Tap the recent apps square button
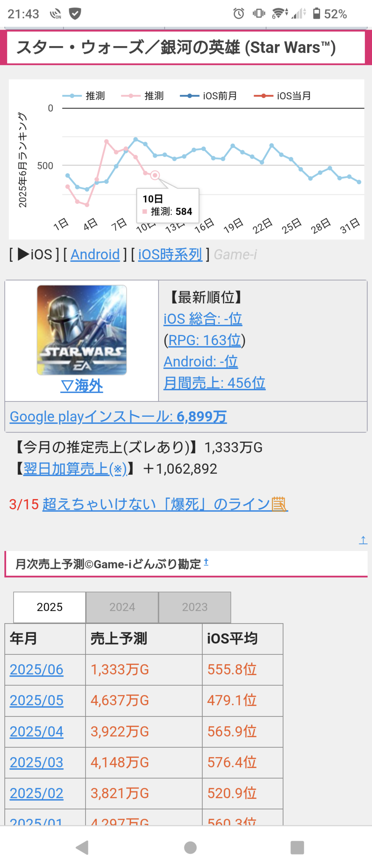 pos(297,847)
